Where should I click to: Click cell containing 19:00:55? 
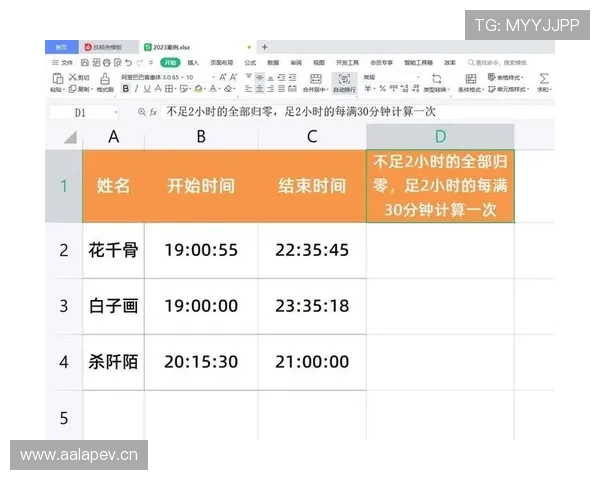201,250
